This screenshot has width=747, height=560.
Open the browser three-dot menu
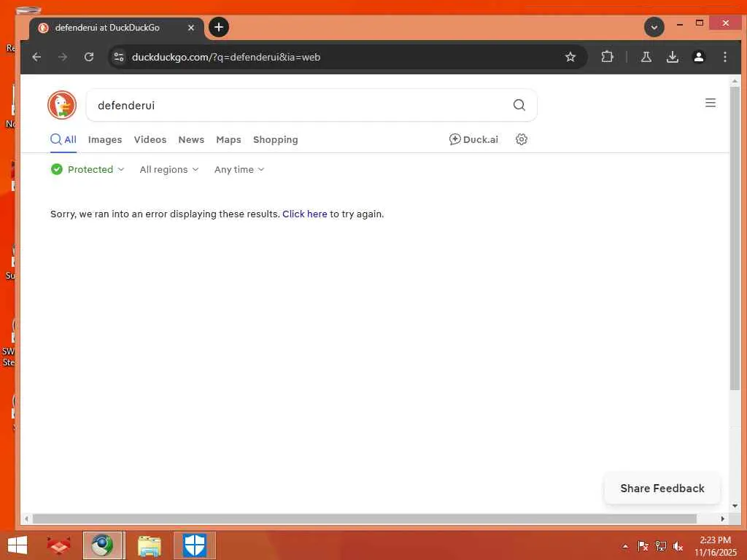[x=724, y=57]
